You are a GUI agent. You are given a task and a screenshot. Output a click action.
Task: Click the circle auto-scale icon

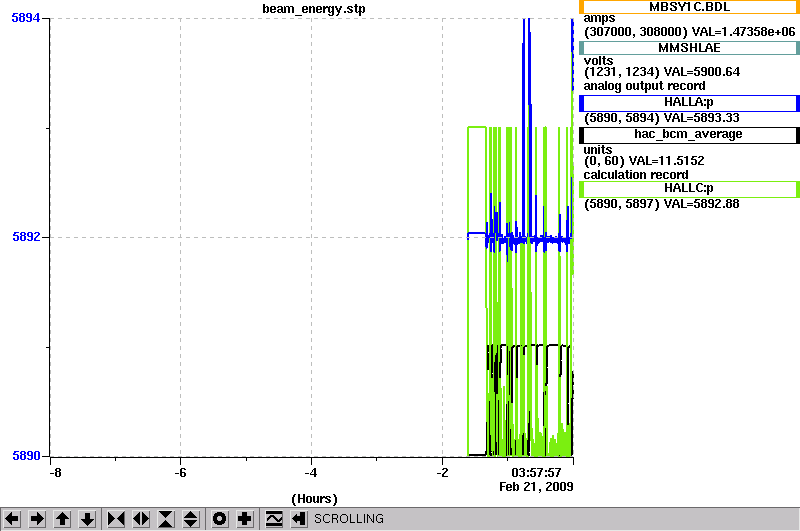[219, 519]
